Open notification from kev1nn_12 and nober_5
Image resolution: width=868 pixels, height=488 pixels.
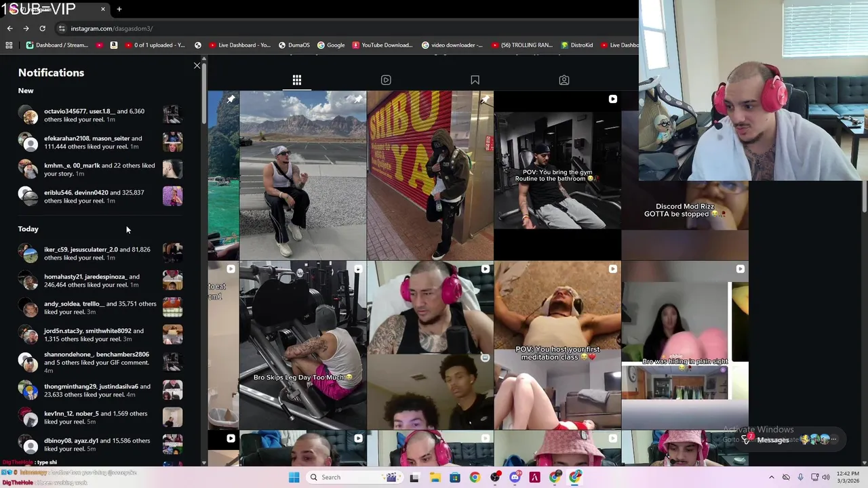(x=100, y=418)
